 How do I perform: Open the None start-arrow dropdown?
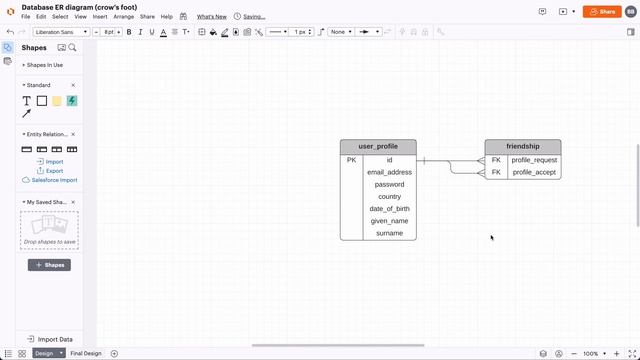point(341,32)
